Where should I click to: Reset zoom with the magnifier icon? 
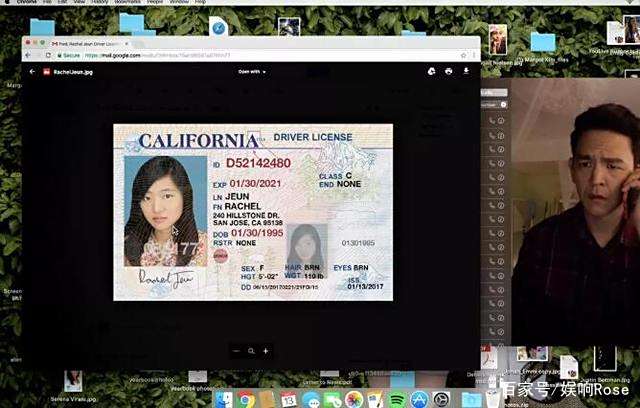click(251, 351)
